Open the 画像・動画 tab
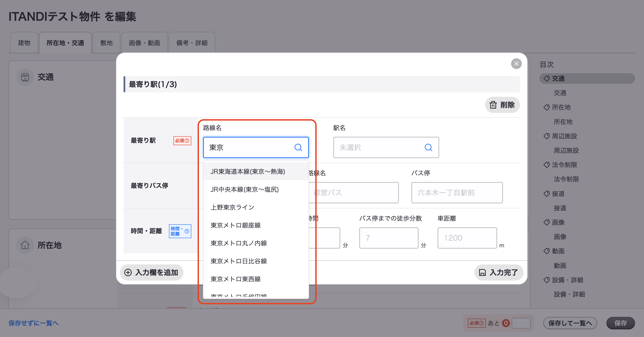Screen dimensions: 644x337 [145, 43]
